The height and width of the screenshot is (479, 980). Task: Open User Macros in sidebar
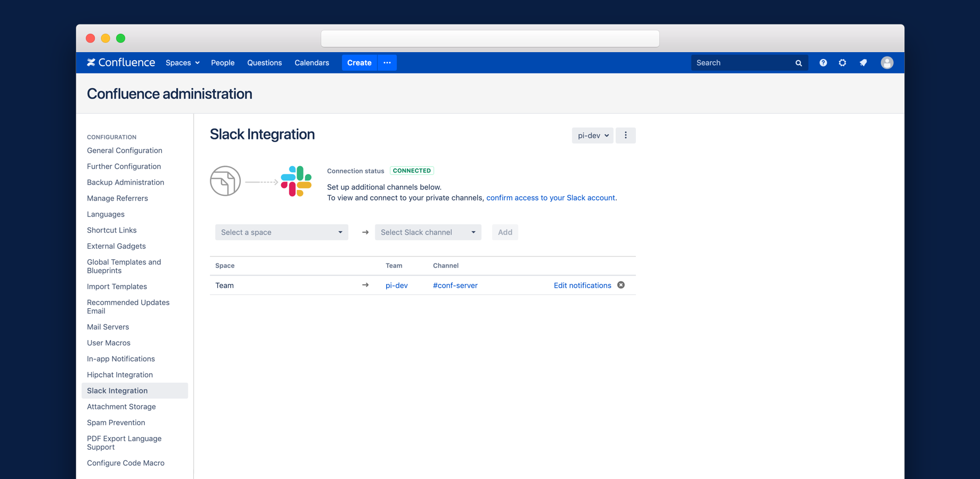(109, 343)
